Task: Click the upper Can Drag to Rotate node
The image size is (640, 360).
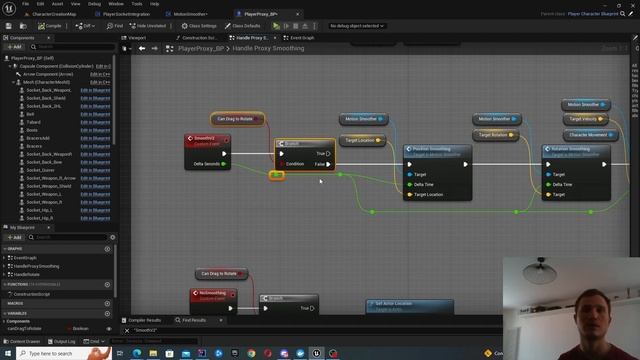Action: (237, 119)
